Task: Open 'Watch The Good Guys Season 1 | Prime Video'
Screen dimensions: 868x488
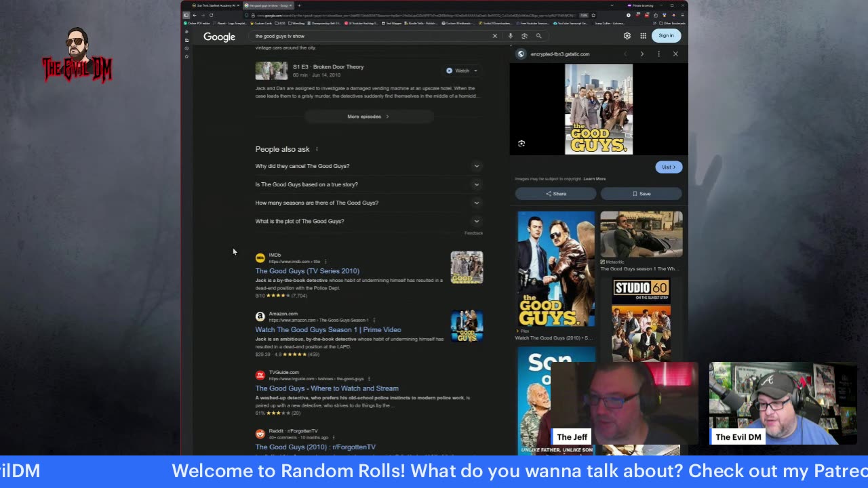Action: [328, 330]
